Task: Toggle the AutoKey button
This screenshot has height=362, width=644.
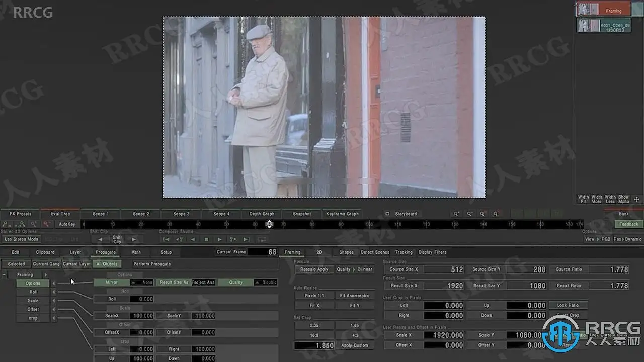Action: 67,224
